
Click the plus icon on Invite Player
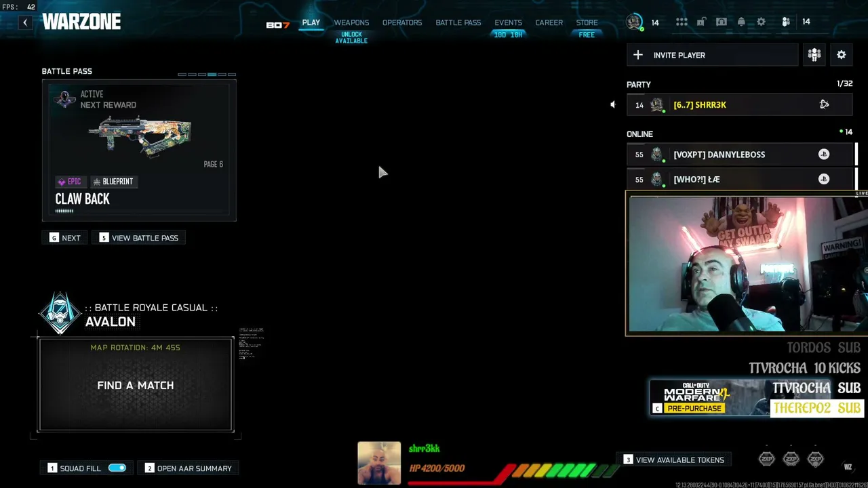[638, 55]
